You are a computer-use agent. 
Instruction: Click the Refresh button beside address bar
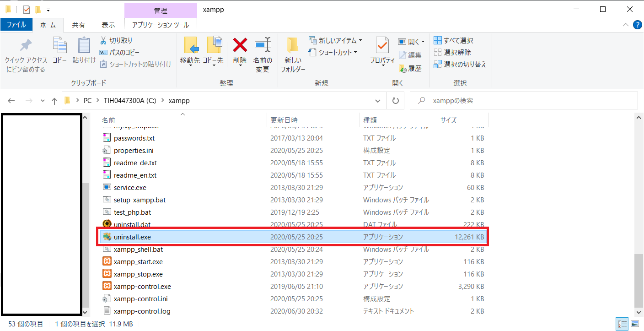point(395,101)
